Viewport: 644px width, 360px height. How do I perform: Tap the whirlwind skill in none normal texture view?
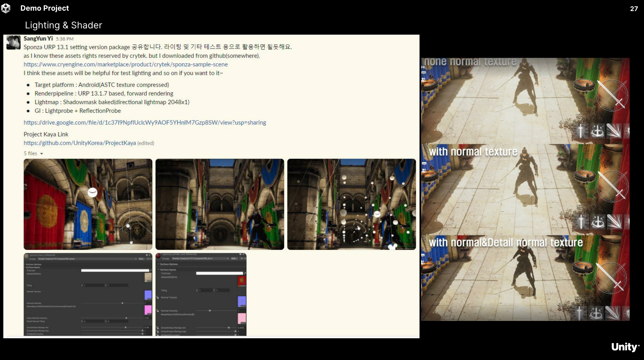[597, 131]
